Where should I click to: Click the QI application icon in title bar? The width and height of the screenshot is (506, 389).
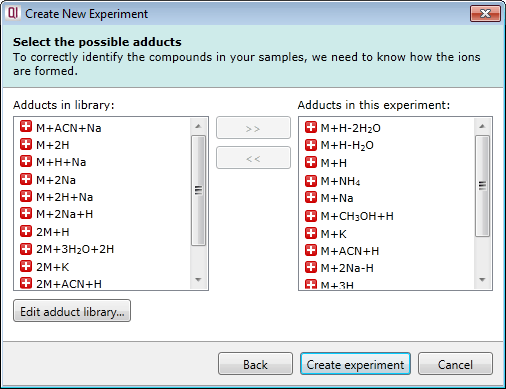click(x=13, y=14)
